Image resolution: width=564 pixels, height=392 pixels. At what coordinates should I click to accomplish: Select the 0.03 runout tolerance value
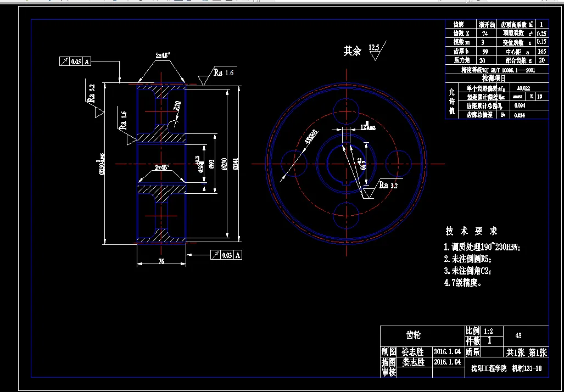click(x=227, y=255)
